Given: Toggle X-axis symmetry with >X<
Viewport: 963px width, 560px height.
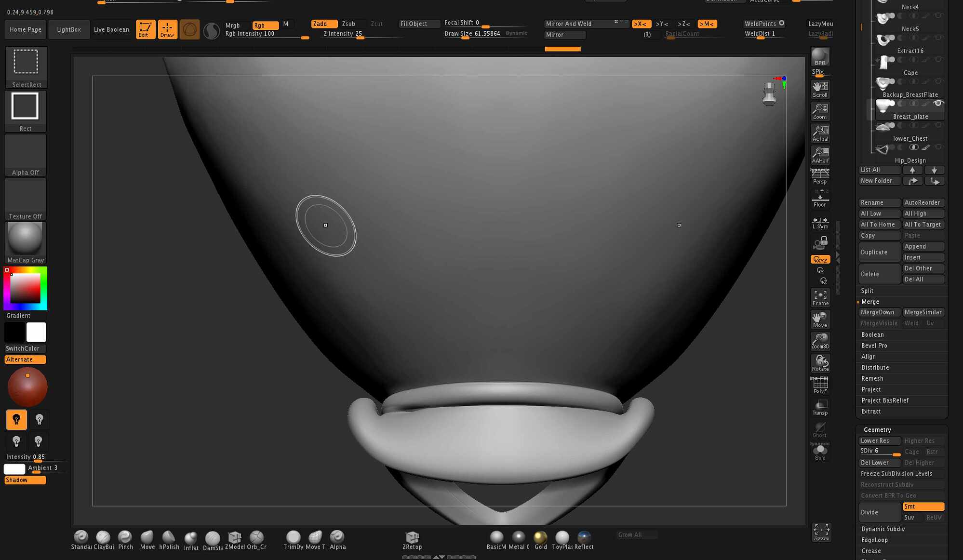Looking at the screenshot, I should 641,24.
